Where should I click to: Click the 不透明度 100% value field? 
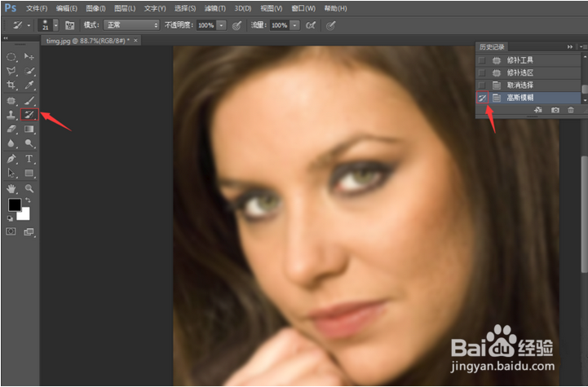[x=206, y=25]
